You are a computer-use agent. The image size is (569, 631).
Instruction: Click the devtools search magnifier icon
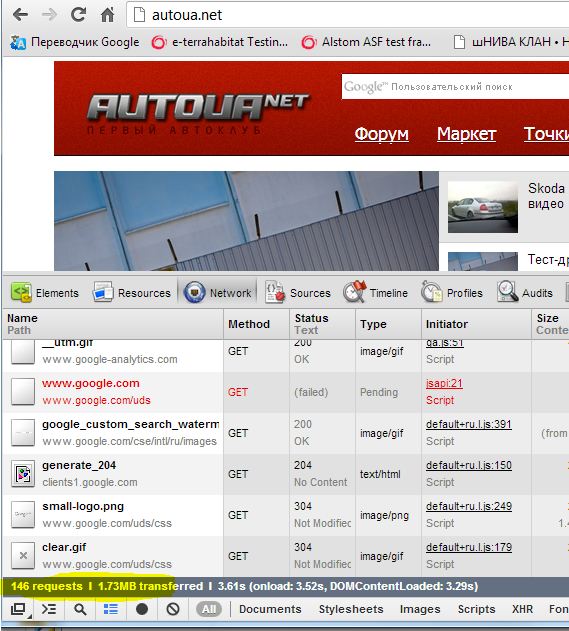point(80,609)
